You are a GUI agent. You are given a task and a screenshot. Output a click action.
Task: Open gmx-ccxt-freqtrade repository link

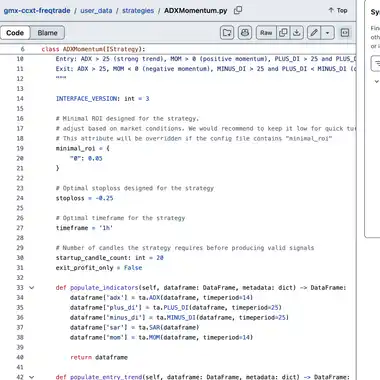[x=37, y=11]
